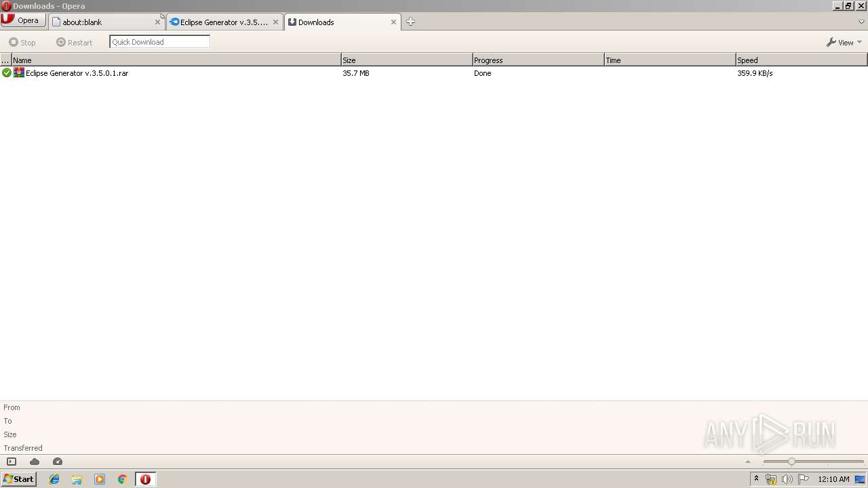Click the green completed checkmark icon
The width and height of the screenshot is (868, 488).
7,73
